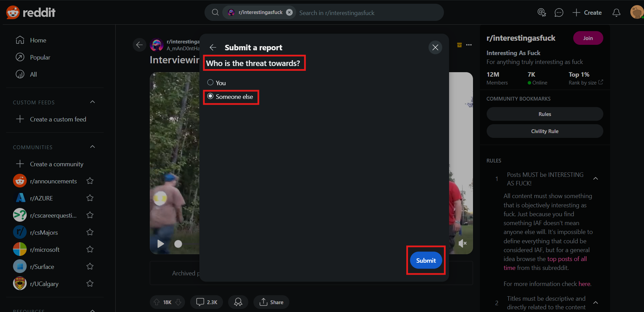
Task: Close the Submit a report dialog
Action: [x=435, y=47]
